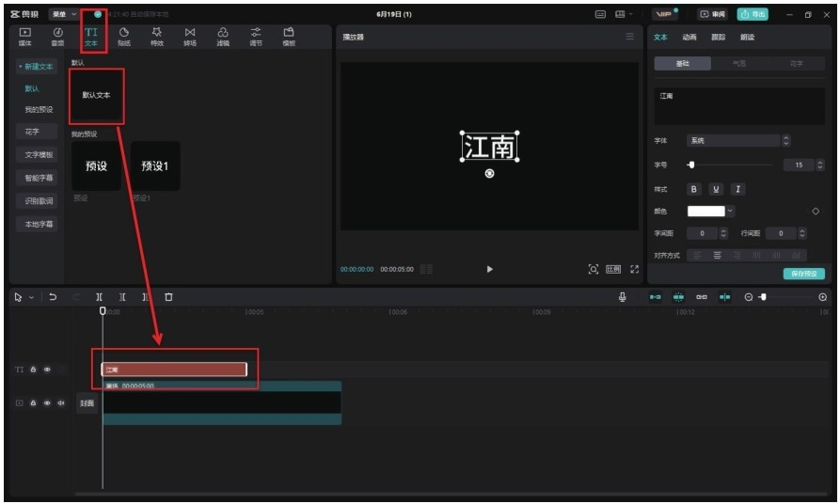Viewport: 840px width, 504px height.
Task: Click the player fullscreen icon
Action: tap(634, 269)
